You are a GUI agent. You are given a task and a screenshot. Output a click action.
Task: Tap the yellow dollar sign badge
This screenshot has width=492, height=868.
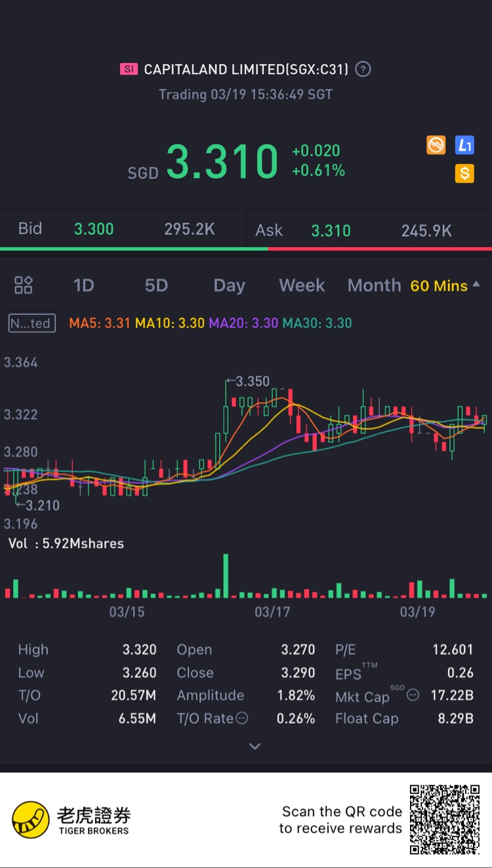(464, 173)
